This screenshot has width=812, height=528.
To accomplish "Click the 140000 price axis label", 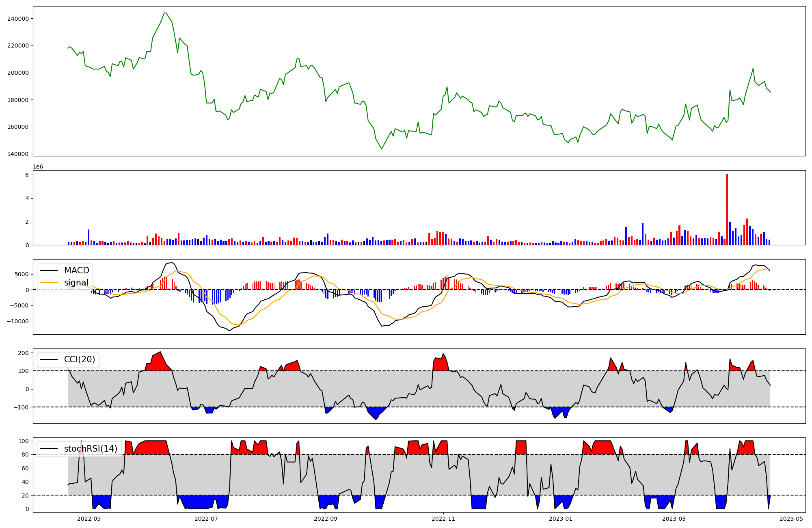I will [18, 154].
